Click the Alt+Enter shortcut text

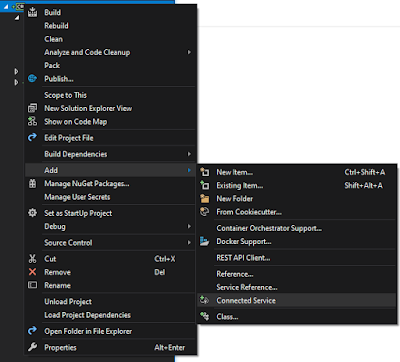[169, 348]
